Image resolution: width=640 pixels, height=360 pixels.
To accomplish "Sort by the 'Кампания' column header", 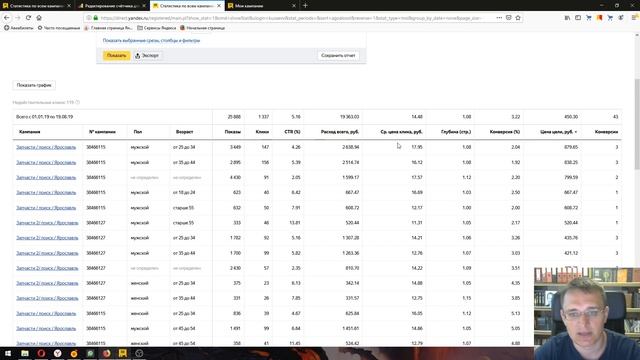I will pyautogui.click(x=29, y=132).
